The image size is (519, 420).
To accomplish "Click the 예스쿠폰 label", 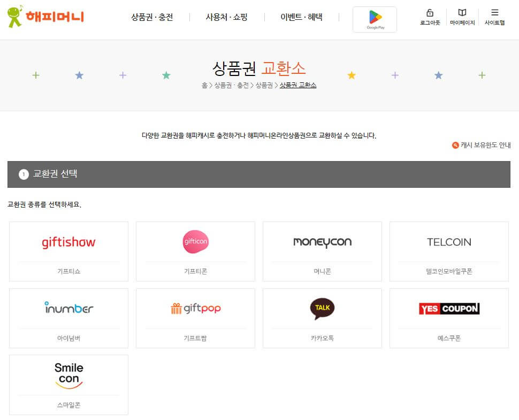I will (x=449, y=338).
